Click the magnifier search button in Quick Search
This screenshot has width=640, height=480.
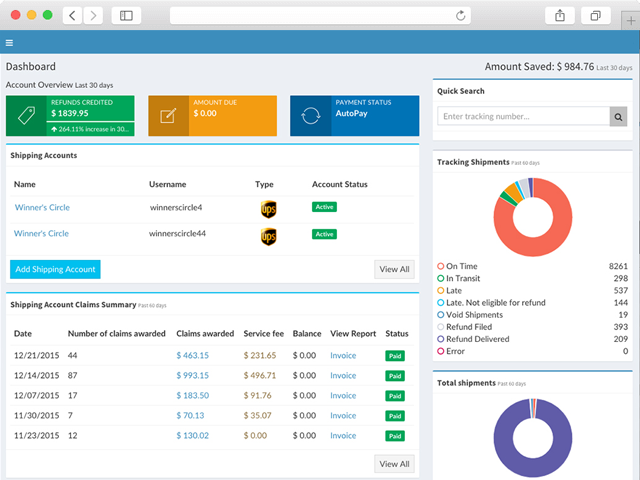point(618,117)
